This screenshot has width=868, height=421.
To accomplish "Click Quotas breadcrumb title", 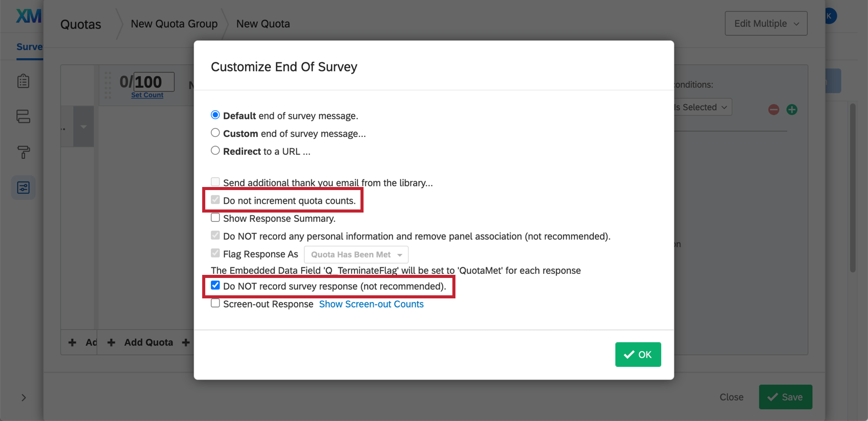I will (81, 25).
